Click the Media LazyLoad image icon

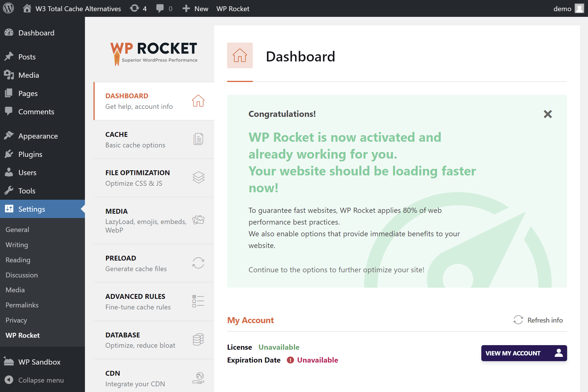(198, 221)
